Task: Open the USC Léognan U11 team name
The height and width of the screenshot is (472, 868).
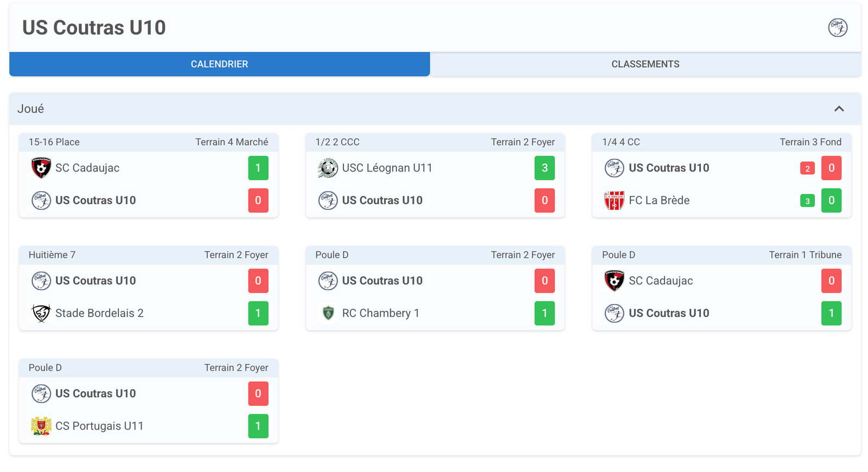Action: click(x=387, y=168)
